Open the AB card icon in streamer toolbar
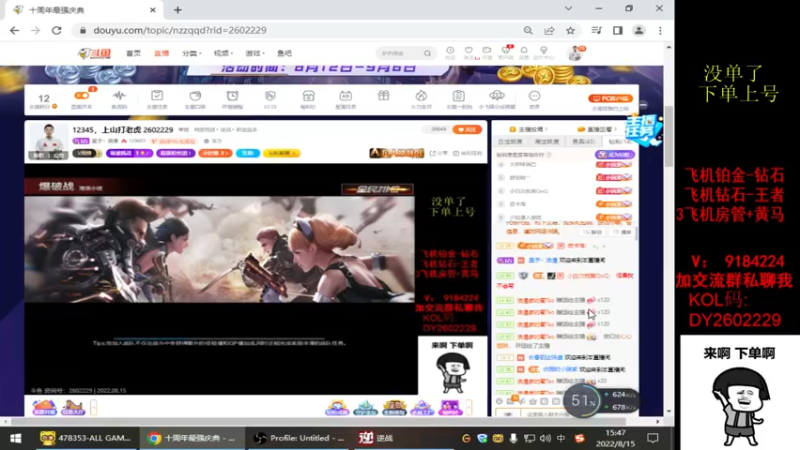Viewport: 800px width, 450px height. click(345, 98)
